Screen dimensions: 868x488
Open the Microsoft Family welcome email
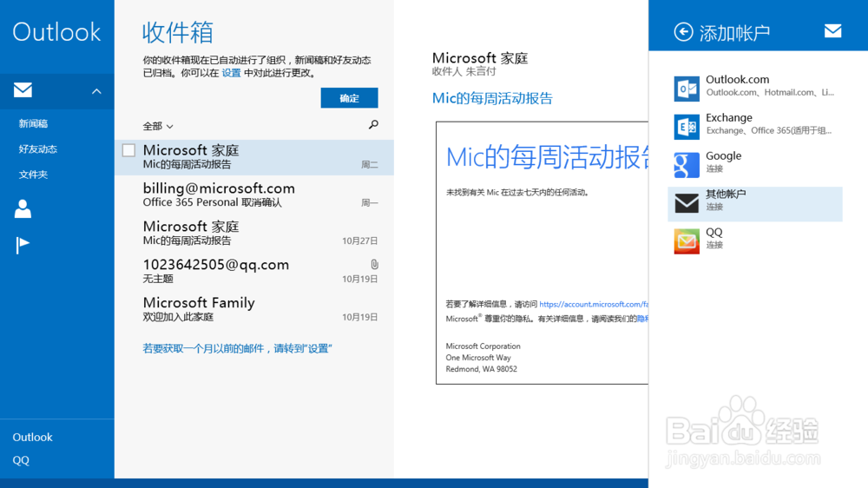tap(254, 310)
